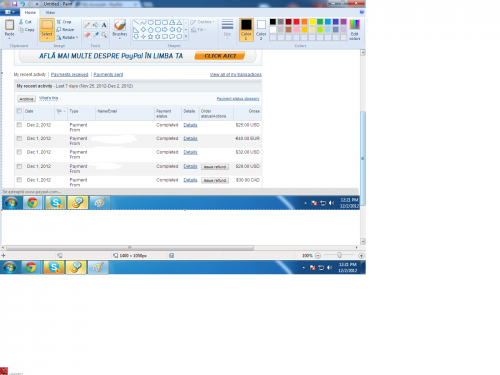Image resolution: width=500 pixels, height=375 pixels.
Task: Open Customize Quick Access Toolbar arrow
Action: pos(37,4)
